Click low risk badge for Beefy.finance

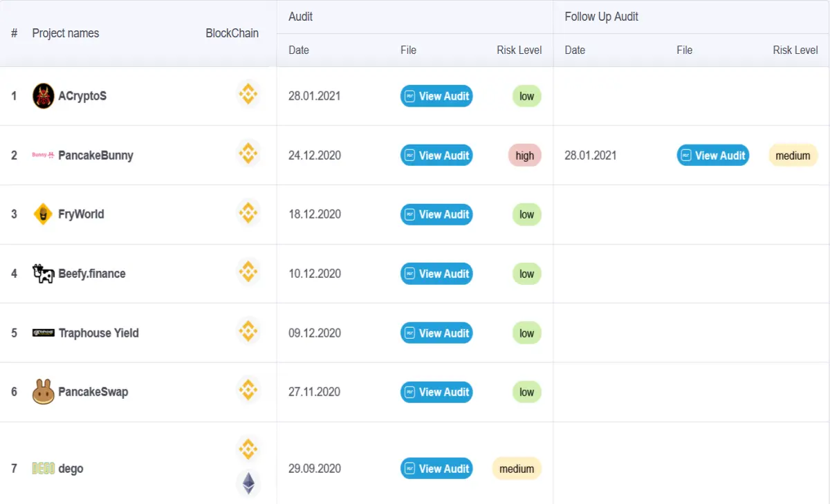coord(526,274)
